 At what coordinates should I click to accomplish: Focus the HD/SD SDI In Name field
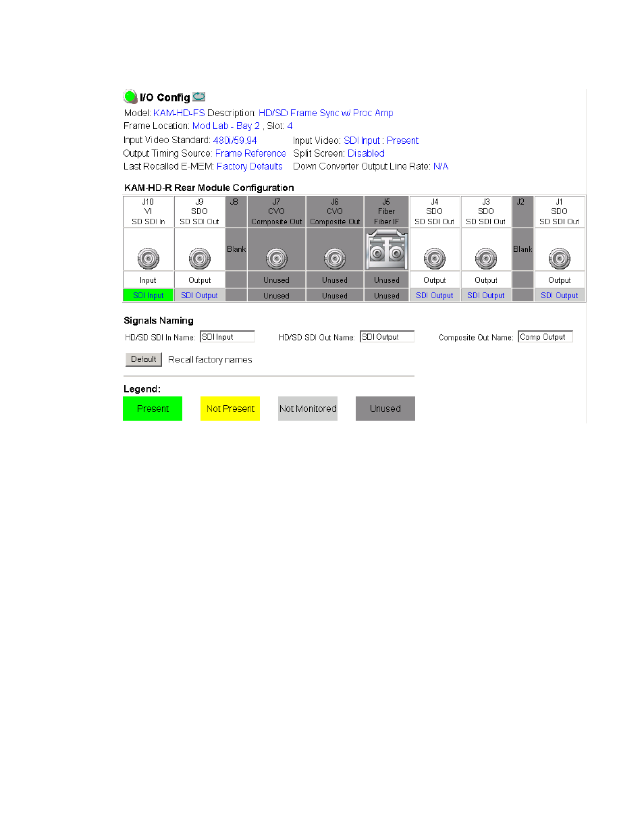(227, 336)
